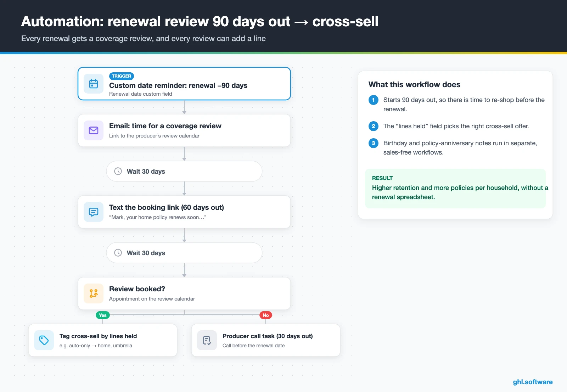
Task: Click the "What this workflow does" heading
Action: (414, 84)
